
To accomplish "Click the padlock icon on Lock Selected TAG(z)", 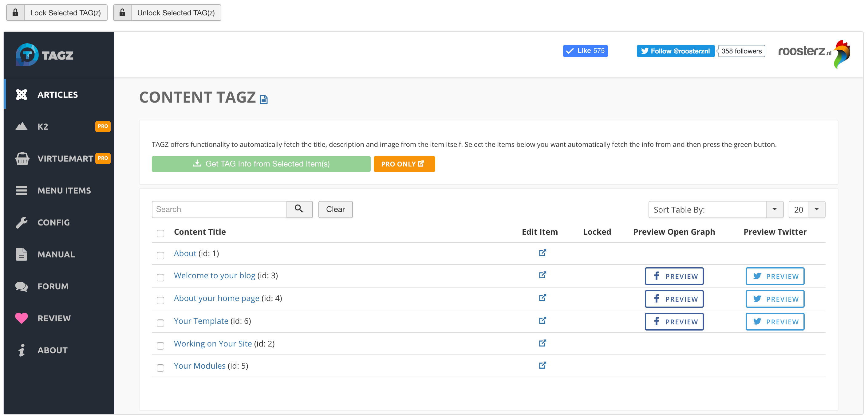I will pos(15,13).
